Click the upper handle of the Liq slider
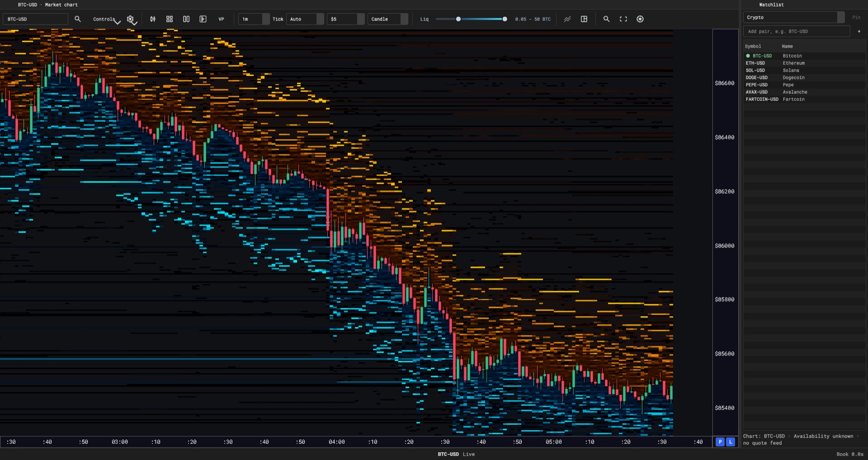Image resolution: width=868 pixels, height=460 pixels. [x=505, y=19]
